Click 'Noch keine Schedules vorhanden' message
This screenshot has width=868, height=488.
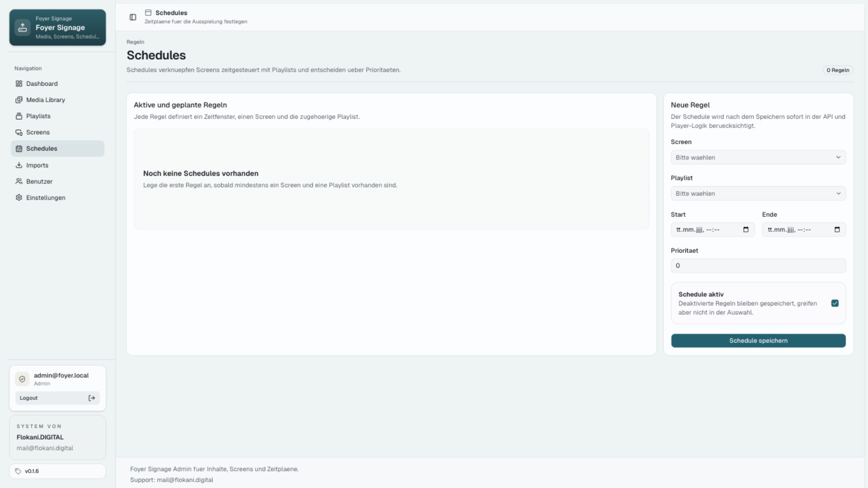click(x=201, y=174)
